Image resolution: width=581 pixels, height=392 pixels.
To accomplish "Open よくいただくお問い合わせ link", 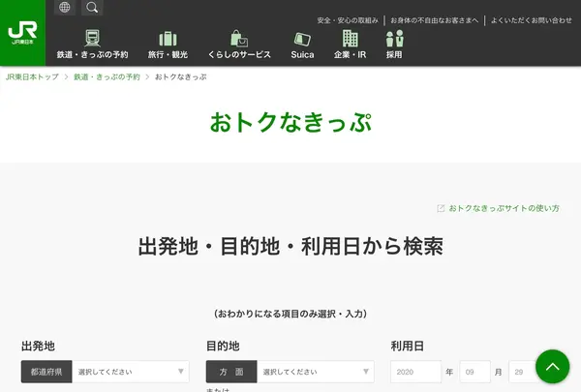I will point(532,19).
